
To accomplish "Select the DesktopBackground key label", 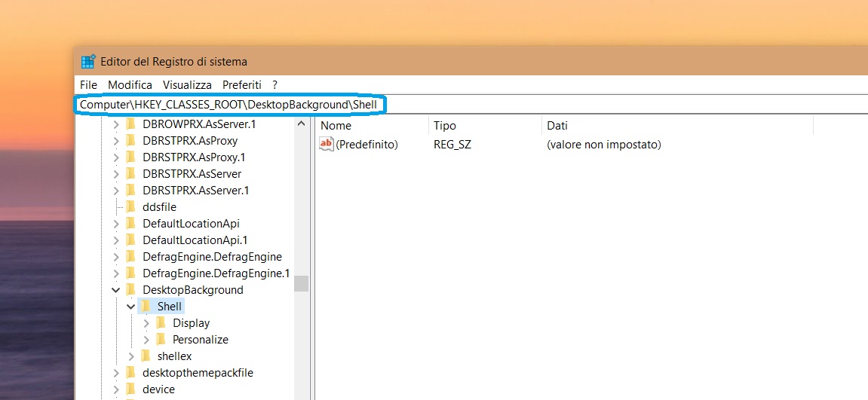I will point(192,290).
